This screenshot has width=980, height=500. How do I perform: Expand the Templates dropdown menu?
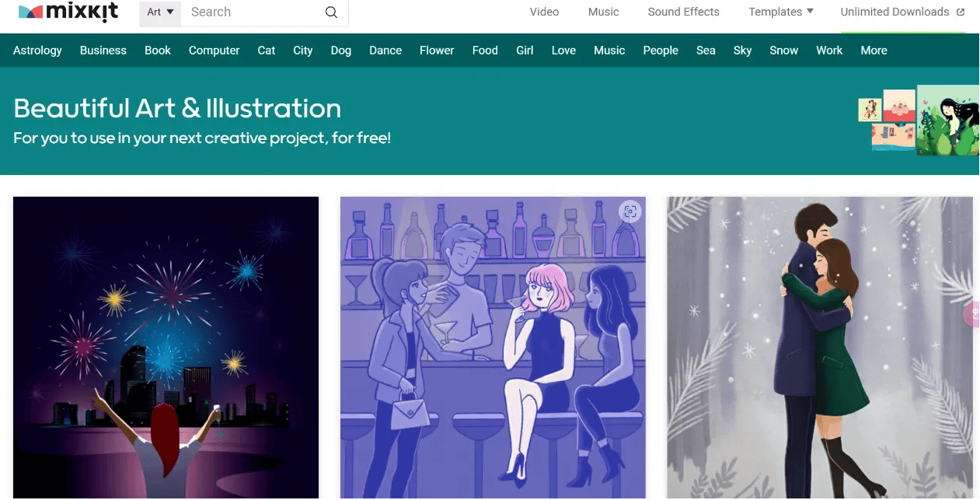click(780, 12)
